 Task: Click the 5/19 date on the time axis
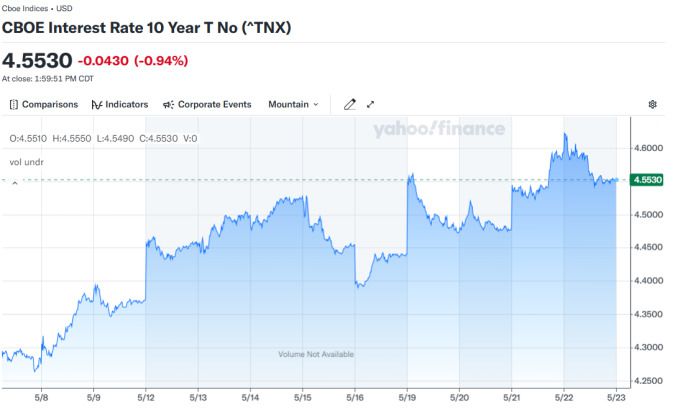[x=407, y=395]
